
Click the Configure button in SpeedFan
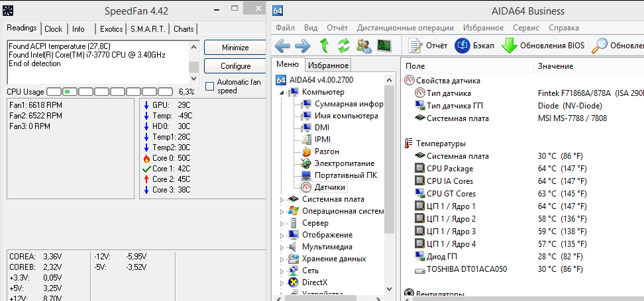(x=235, y=66)
